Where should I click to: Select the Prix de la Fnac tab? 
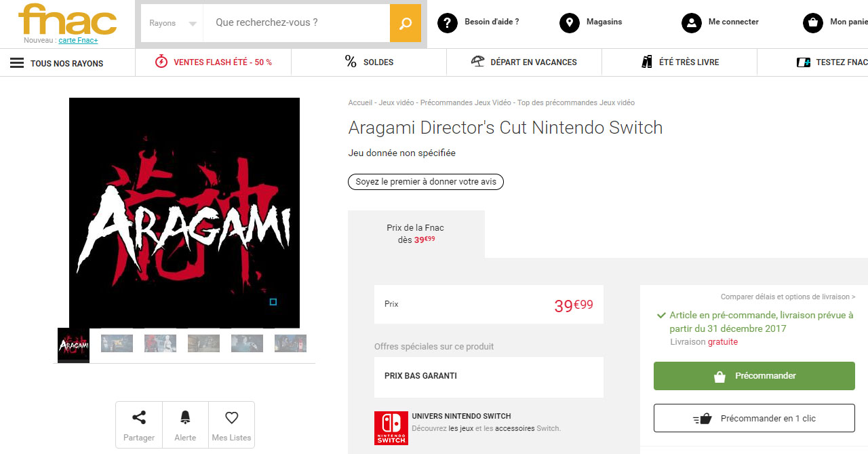point(416,233)
